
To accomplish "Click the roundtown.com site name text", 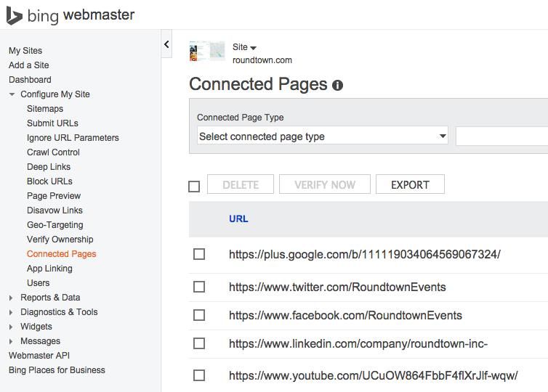I will click(262, 60).
